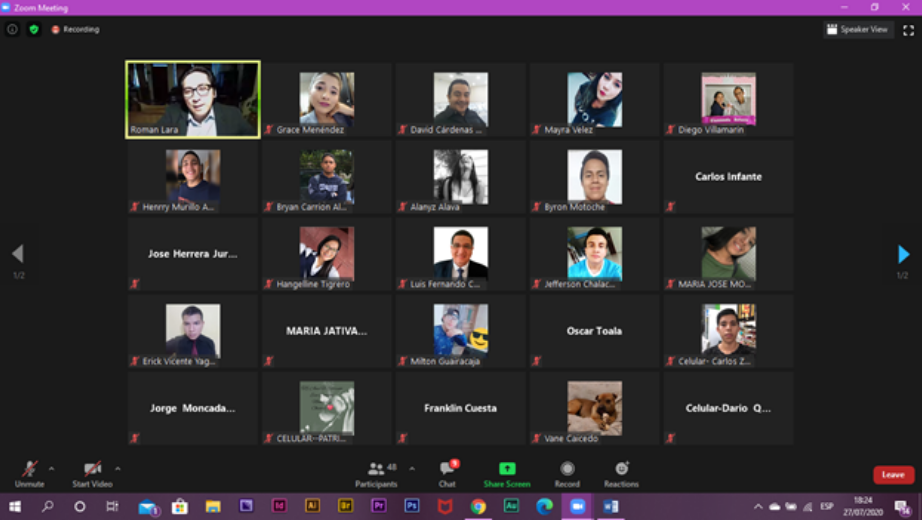Select Henrry Murillo's participant tile
The height and width of the screenshot is (520, 922).
tap(193, 176)
